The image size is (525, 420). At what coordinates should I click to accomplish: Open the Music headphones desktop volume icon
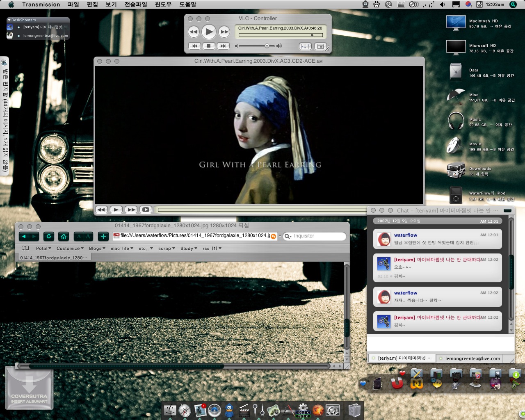(x=456, y=121)
